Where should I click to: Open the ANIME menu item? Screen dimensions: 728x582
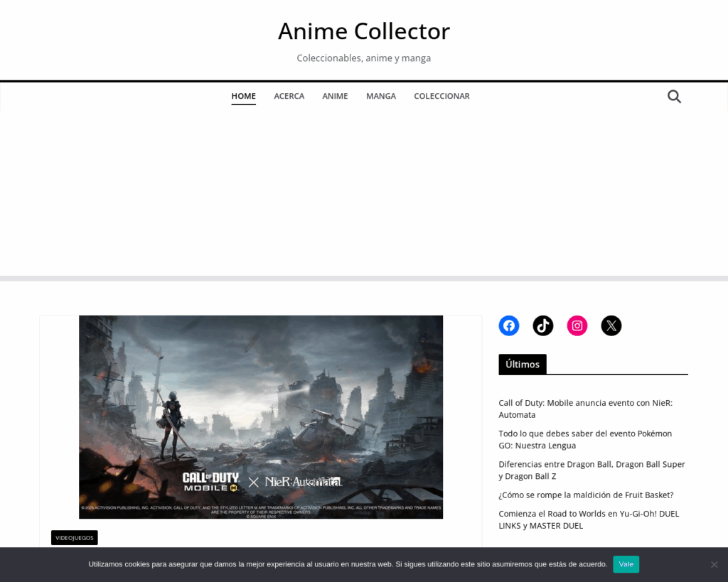(x=335, y=96)
